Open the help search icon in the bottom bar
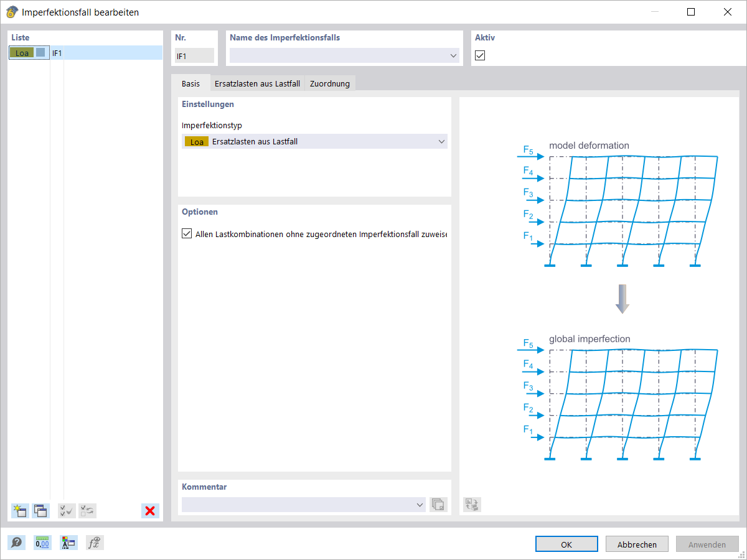Image resolution: width=747 pixels, height=560 pixels. point(16,543)
